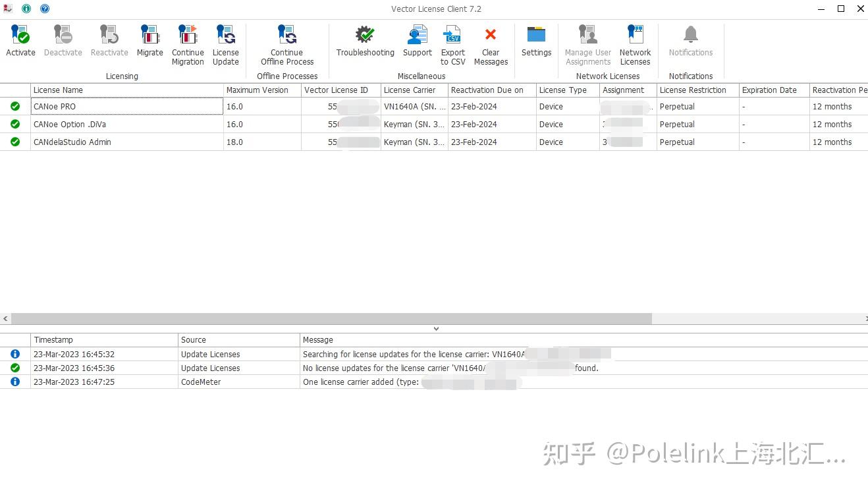Start a License Update

pyautogui.click(x=226, y=40)
